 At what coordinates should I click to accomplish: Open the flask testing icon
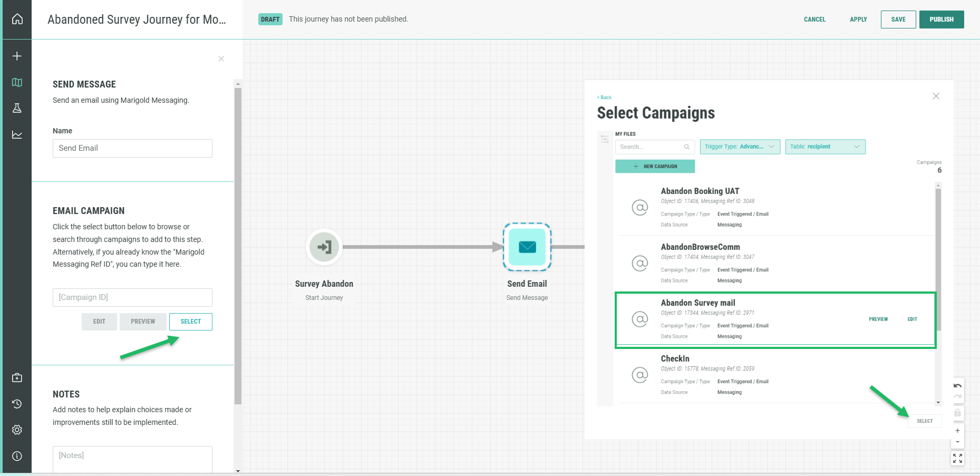17,108
